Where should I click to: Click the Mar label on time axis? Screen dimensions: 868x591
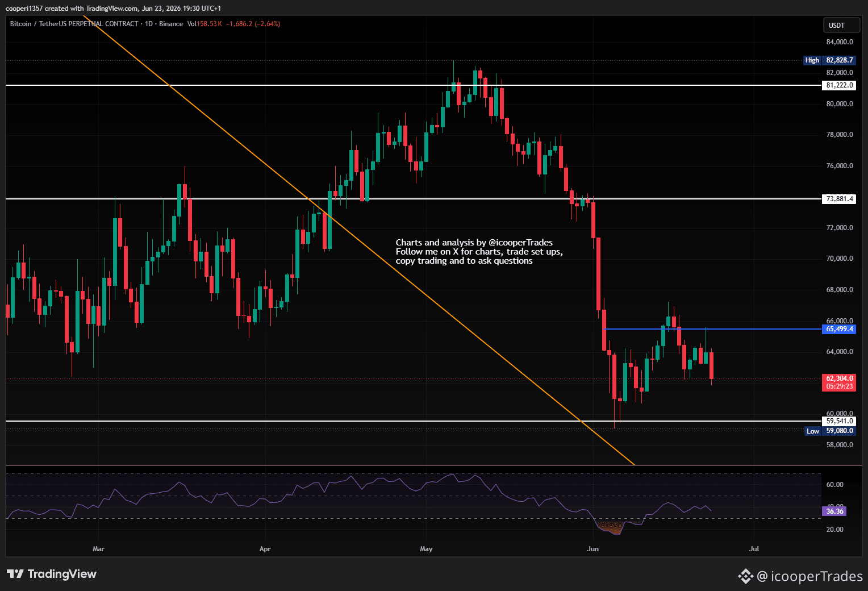click(98, 549)
